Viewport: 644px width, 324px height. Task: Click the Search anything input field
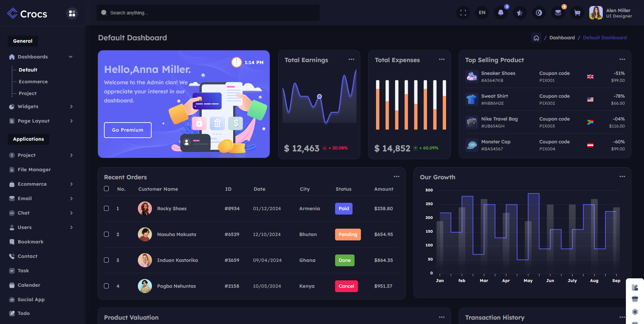208,13
